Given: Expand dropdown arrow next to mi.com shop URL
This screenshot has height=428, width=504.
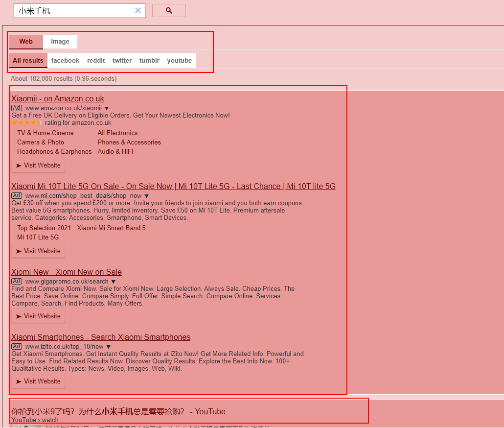Looking at the screenshot, I should [x=147, y=196].
